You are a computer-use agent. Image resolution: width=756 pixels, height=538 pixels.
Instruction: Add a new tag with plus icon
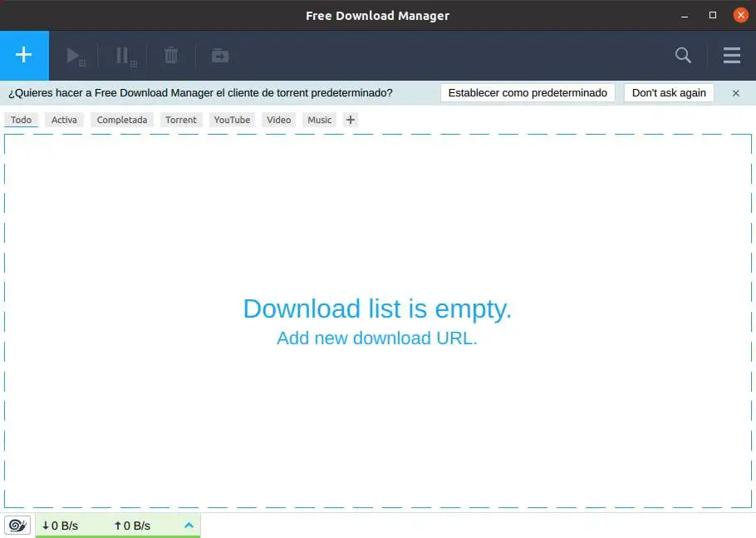pyautogui.click(x=351, y=120)
